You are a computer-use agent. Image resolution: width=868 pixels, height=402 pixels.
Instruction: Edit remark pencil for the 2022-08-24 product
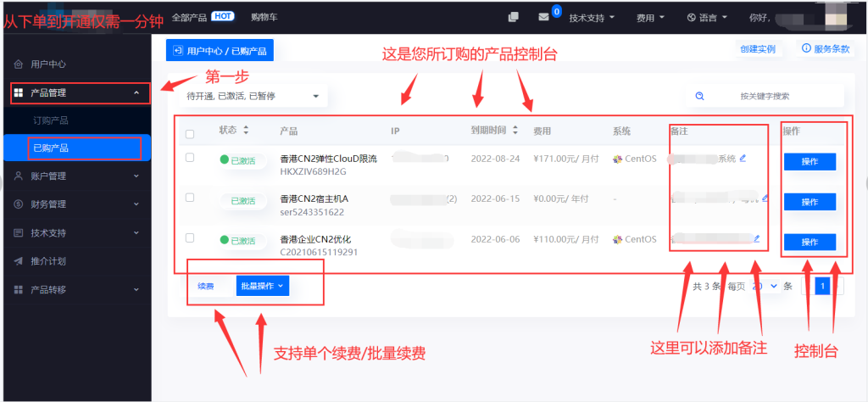(743, 158)
